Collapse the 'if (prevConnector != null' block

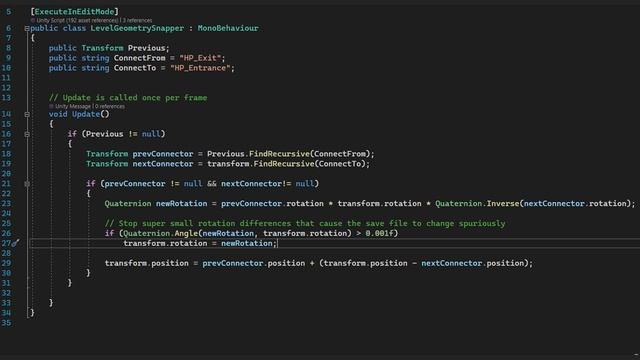point(27,184)
